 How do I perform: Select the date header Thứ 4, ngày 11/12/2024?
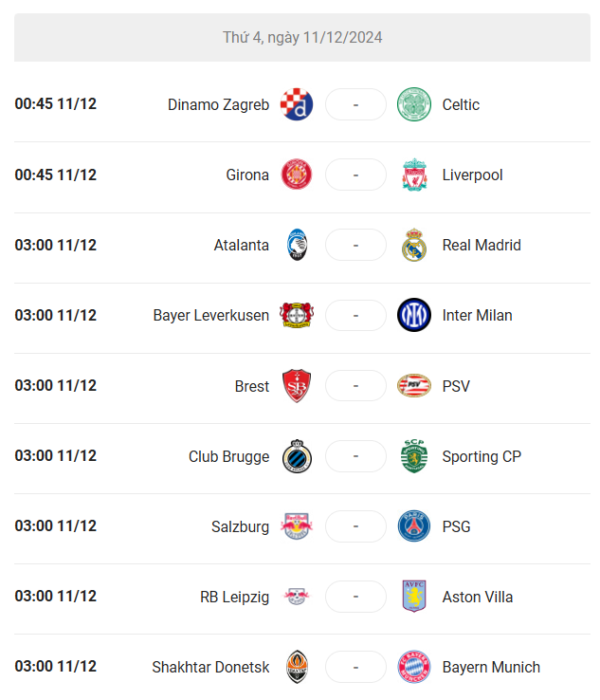[302, 38]
